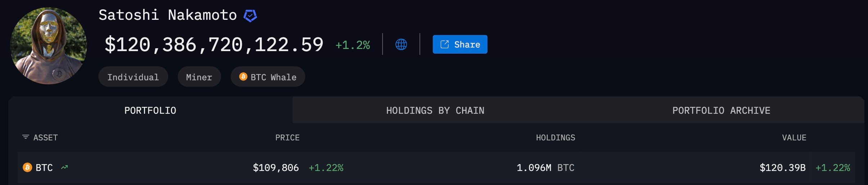Select the Individual tag
868x185 pixels.
click(133, 77)
